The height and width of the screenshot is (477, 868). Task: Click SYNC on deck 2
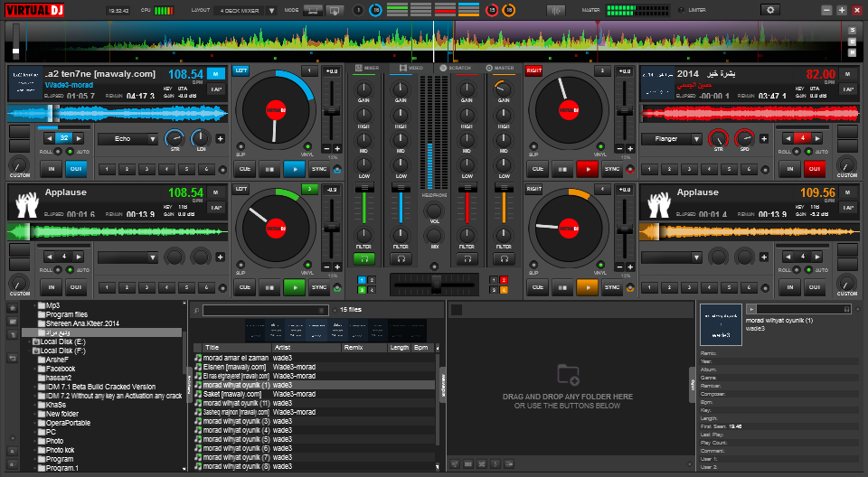[612, 169]
